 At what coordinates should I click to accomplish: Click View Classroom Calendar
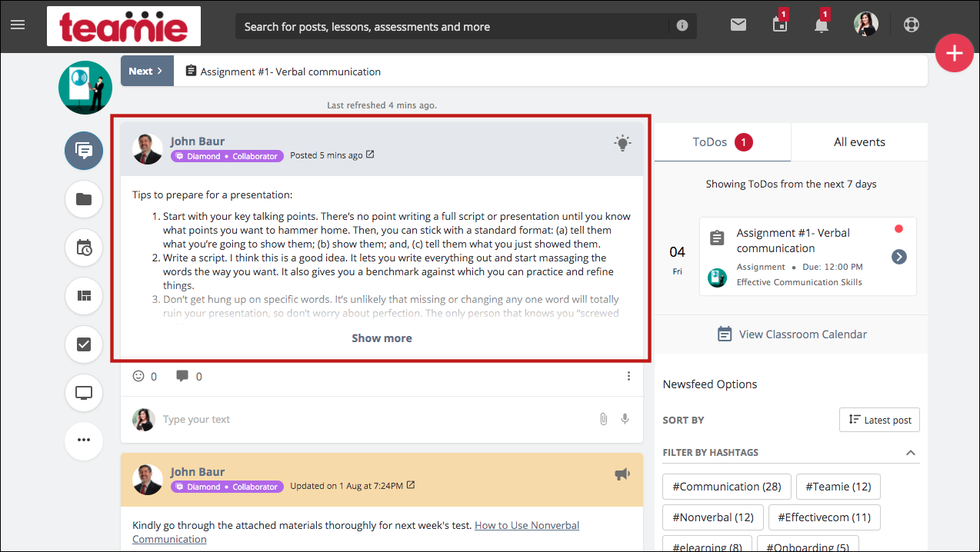(x=792, y=334)
